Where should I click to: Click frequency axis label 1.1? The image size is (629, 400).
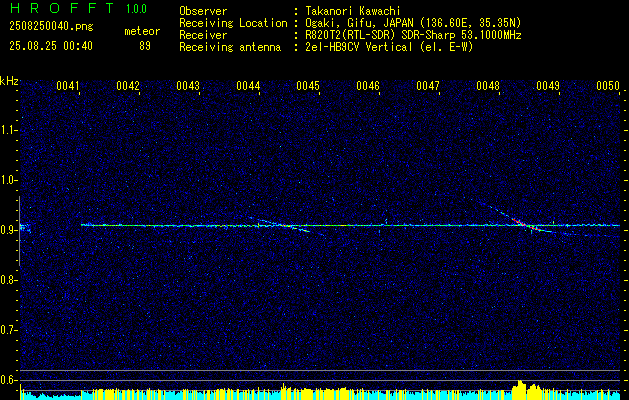(x=8, y=130)
